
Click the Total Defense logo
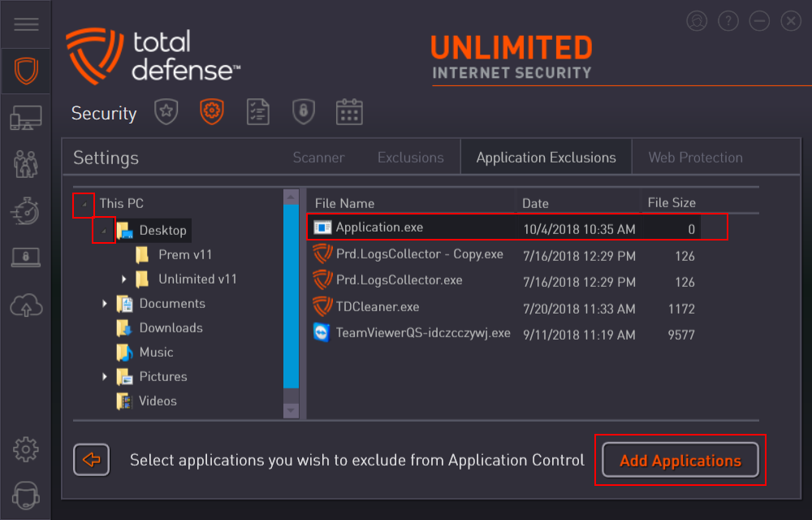point(153,56)
